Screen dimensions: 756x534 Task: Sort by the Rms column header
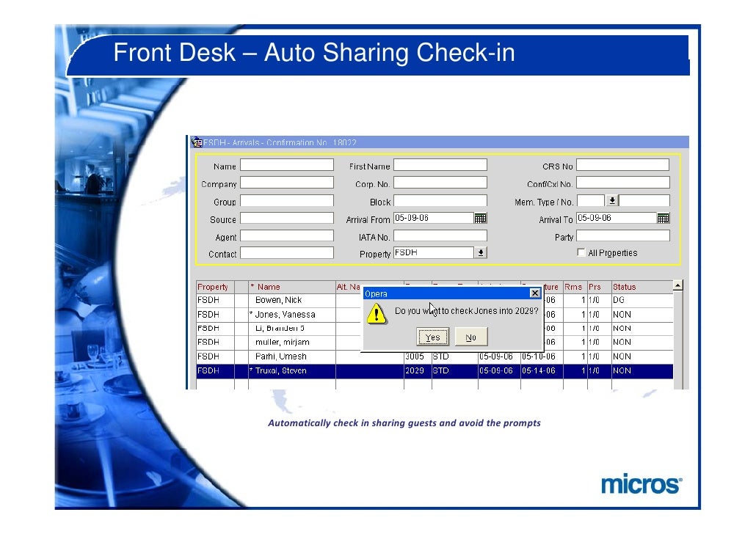point(575,287)
